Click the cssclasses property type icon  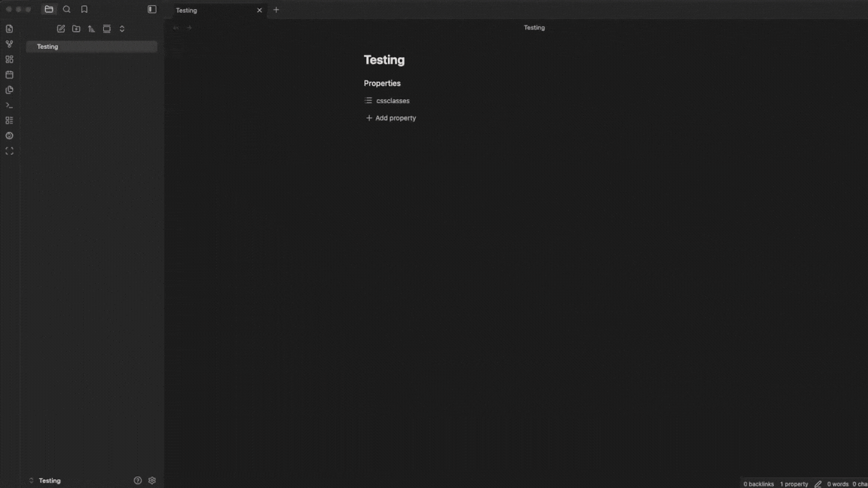tap(368, 101)
